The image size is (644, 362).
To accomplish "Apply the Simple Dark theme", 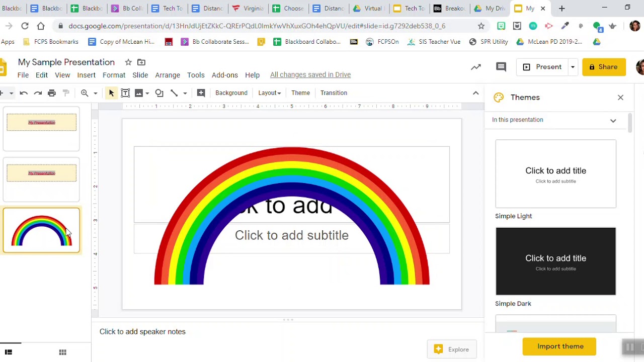I will point(555,261).
